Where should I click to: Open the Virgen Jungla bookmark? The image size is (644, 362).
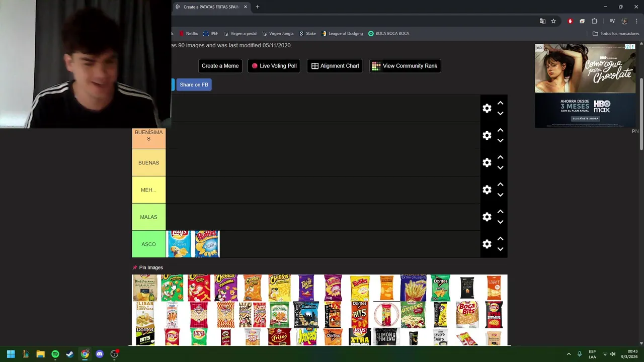pyautogui.click(x=278, y=34)
